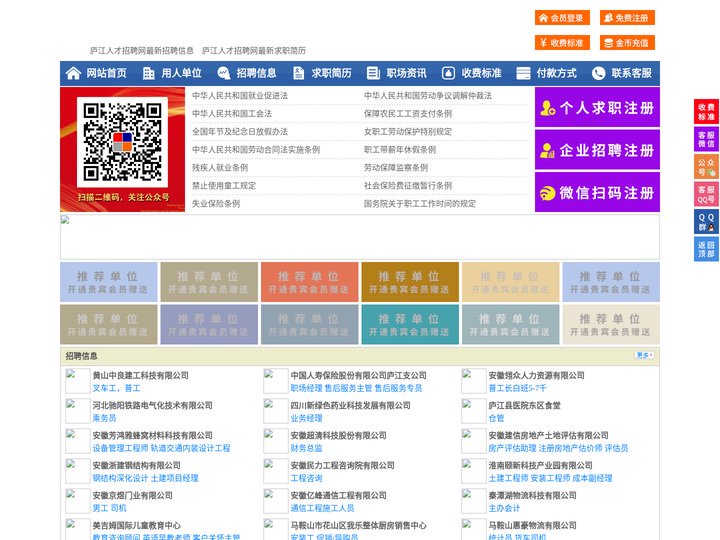The image size is (720, 540).
Task: Open the 中华人民共和国就业促进法 link
Action: [240, 96]
